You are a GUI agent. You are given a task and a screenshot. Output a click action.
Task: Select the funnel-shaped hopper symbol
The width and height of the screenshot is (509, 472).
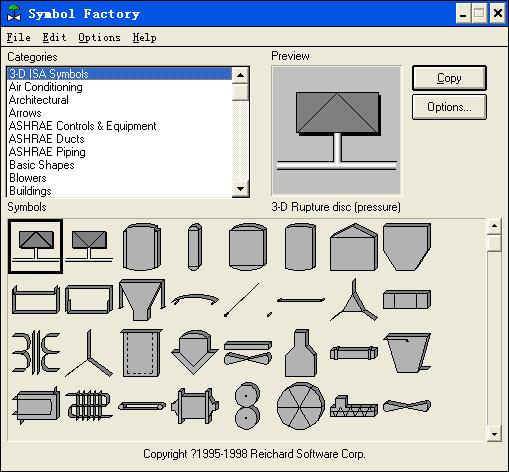142,300
